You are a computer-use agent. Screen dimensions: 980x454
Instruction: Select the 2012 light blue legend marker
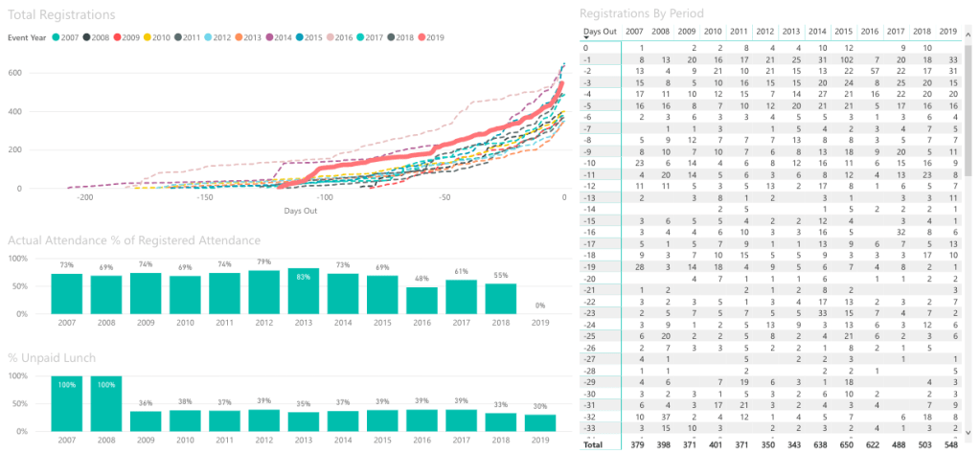point(208,37)
